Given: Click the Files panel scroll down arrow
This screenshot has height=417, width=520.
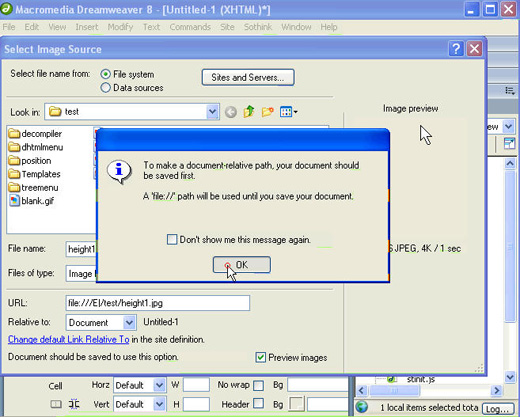Looking at the screenshot, I should 510,377.
